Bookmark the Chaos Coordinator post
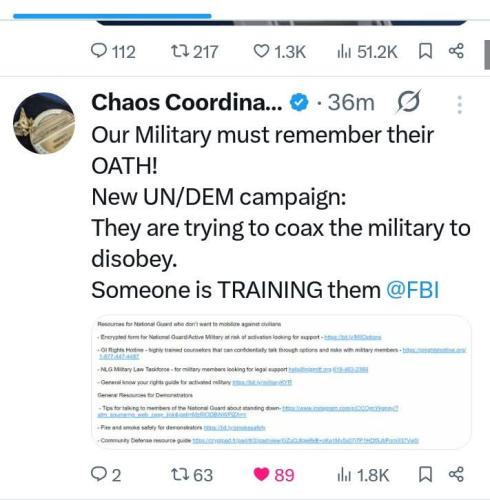 [425, 474]
